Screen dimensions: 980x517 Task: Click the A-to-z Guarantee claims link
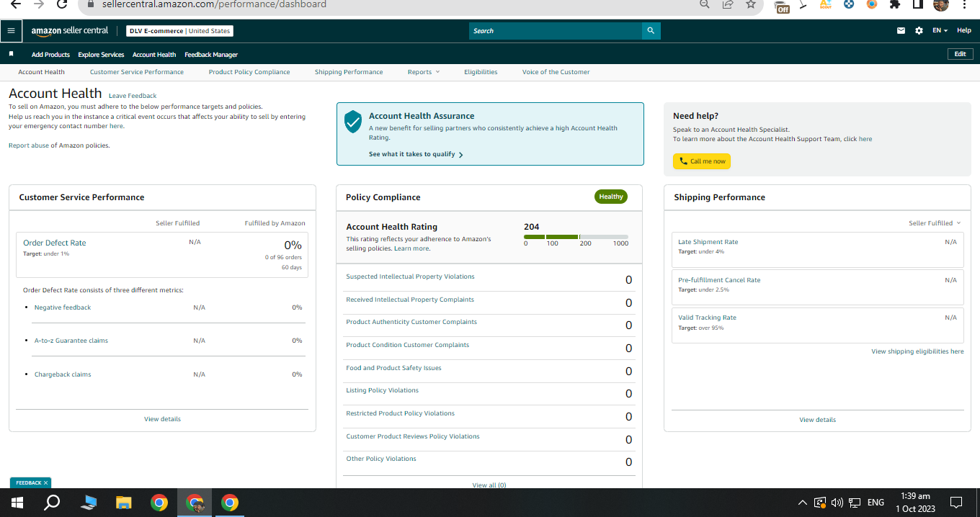pos(71,341)
